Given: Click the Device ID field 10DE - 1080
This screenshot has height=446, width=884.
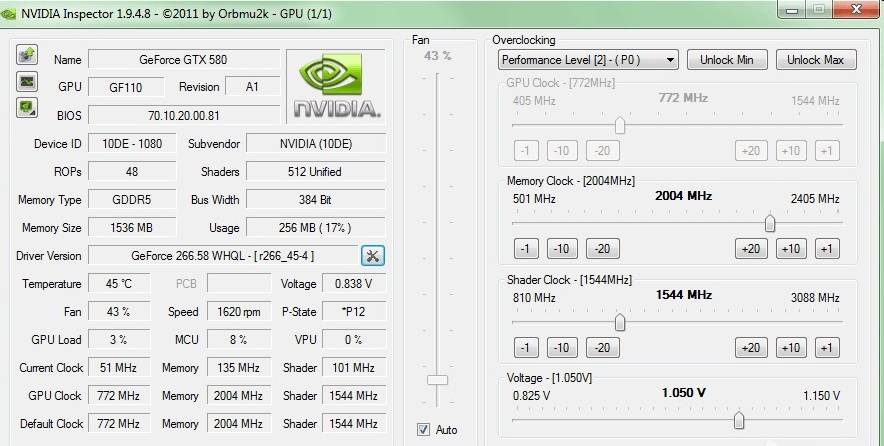Looking at the screenshot, I should tap(132, 143).
